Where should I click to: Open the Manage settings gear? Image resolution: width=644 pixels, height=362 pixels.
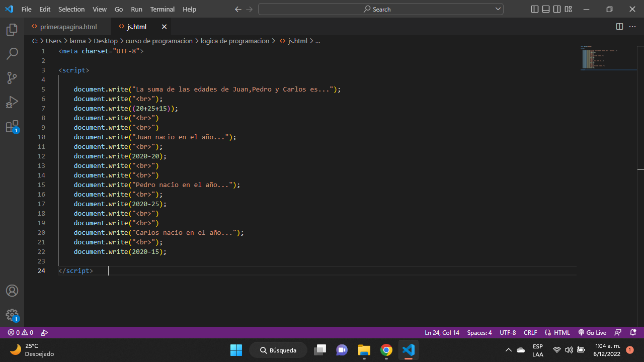coord(12,315)
